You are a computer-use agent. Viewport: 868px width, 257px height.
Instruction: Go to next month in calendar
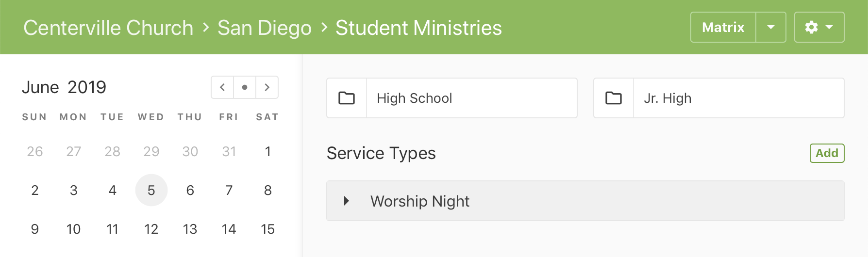click(267, 87)
